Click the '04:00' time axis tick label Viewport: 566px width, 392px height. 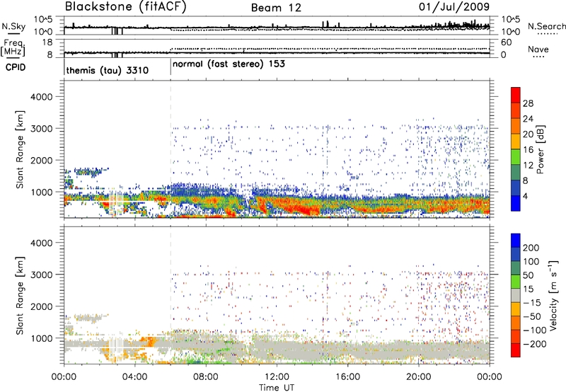pyautogui.click(x=134, y=377)
